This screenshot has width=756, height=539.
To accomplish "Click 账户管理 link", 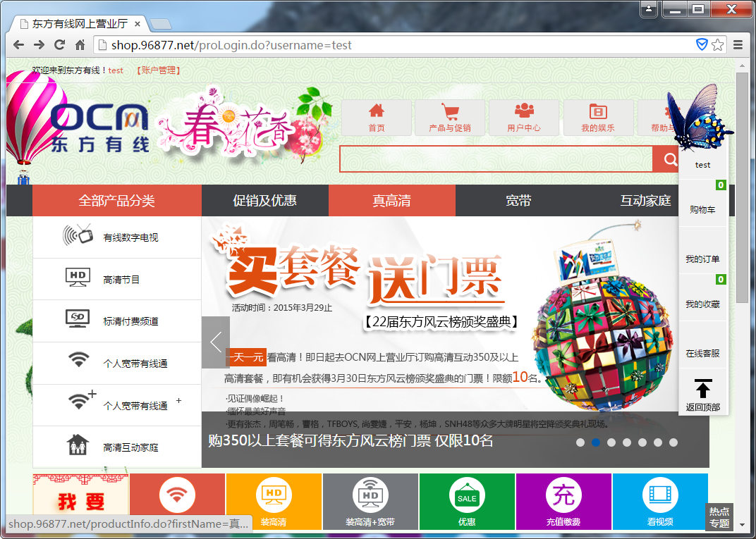I will tap(158, 70).
